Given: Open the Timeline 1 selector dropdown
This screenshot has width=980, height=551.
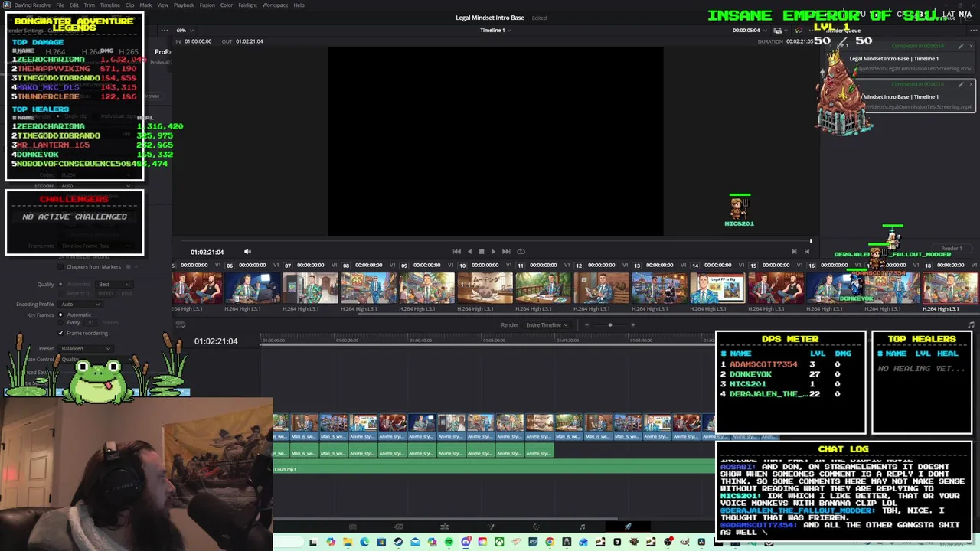Looking at the screenshot, I should pyautogui.click(x=495, y=31).
